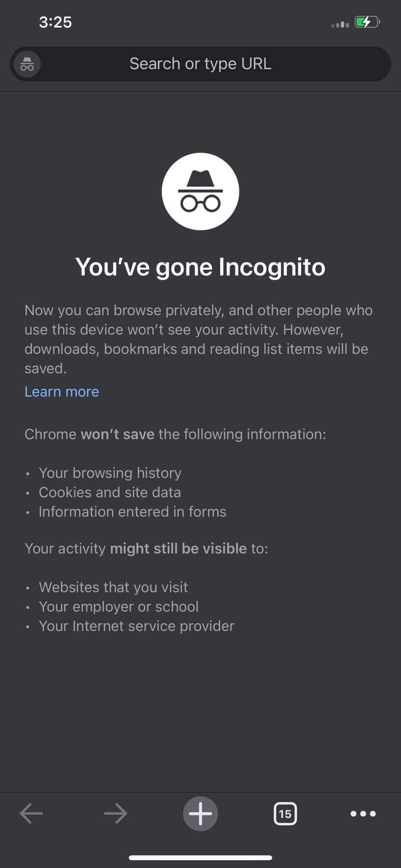Select the You've gone Incognito heading
This screenshot has width=401, height=868.
(x=200, y=267)
